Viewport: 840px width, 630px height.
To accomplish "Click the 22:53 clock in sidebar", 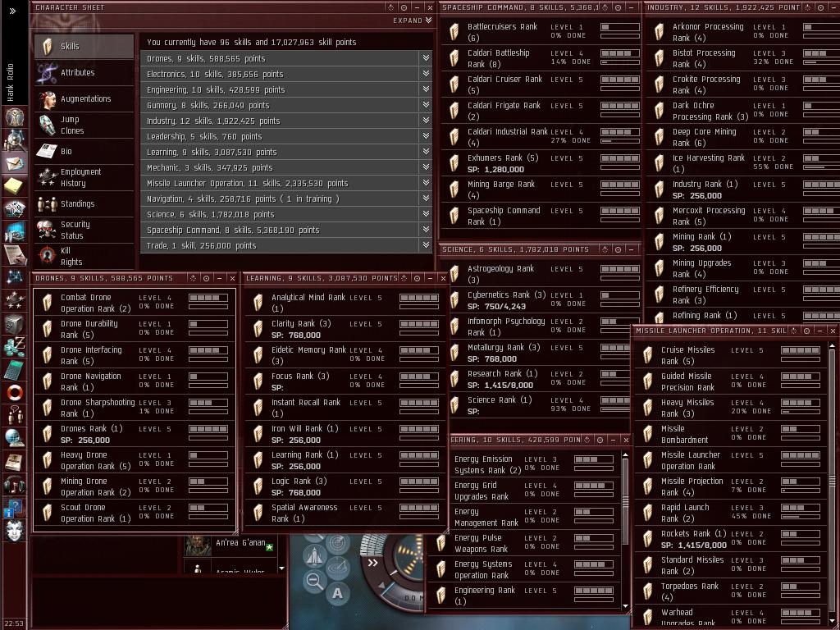I will click(14, 623).
